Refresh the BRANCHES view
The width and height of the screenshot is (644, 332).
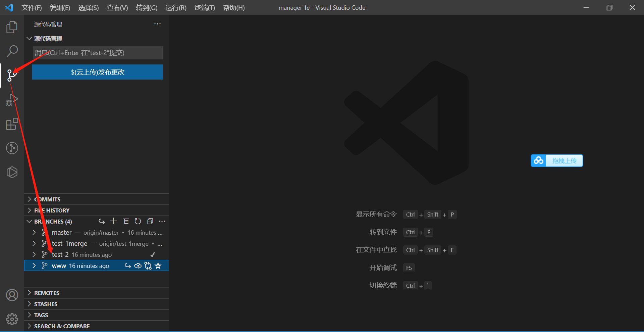[138, 221]
